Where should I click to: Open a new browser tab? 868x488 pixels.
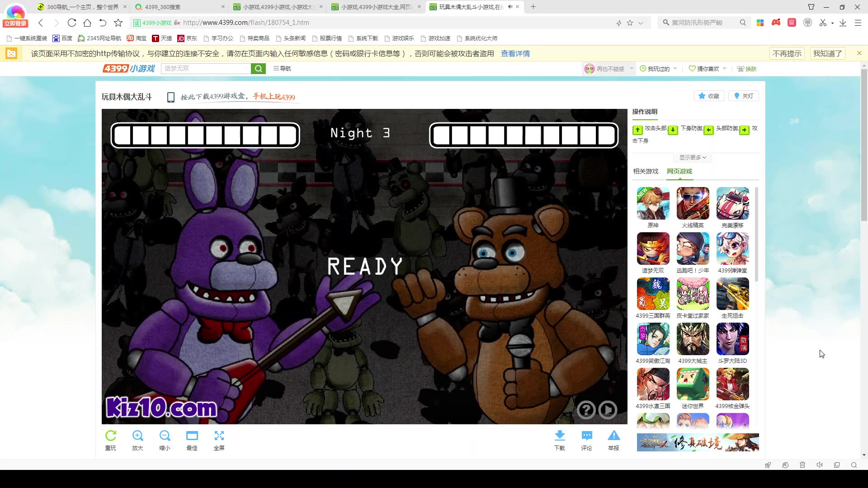(533, 7)
